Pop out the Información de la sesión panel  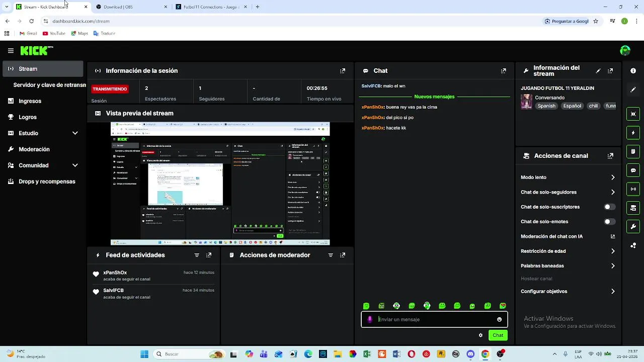343,71
